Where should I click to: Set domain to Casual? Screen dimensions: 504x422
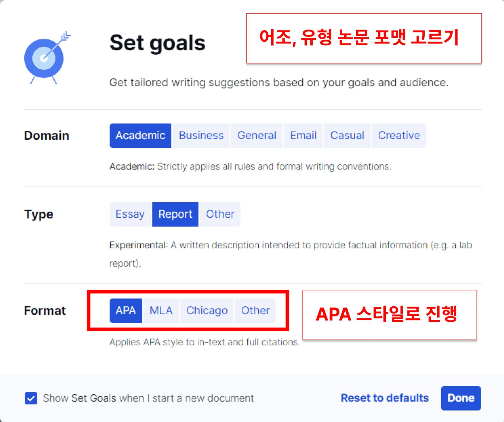click(347, 136)
